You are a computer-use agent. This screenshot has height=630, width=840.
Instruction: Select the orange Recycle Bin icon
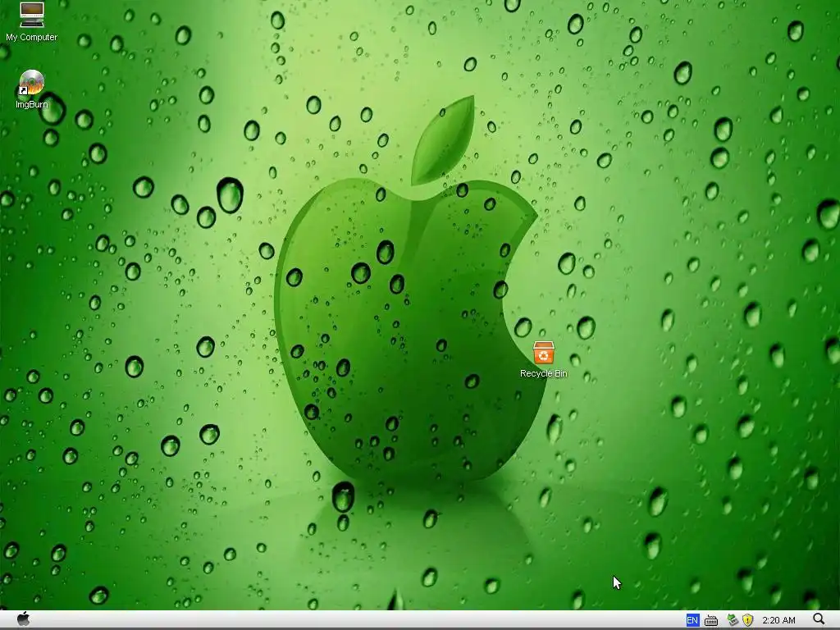pyautogui.click(x=543, y=353)
